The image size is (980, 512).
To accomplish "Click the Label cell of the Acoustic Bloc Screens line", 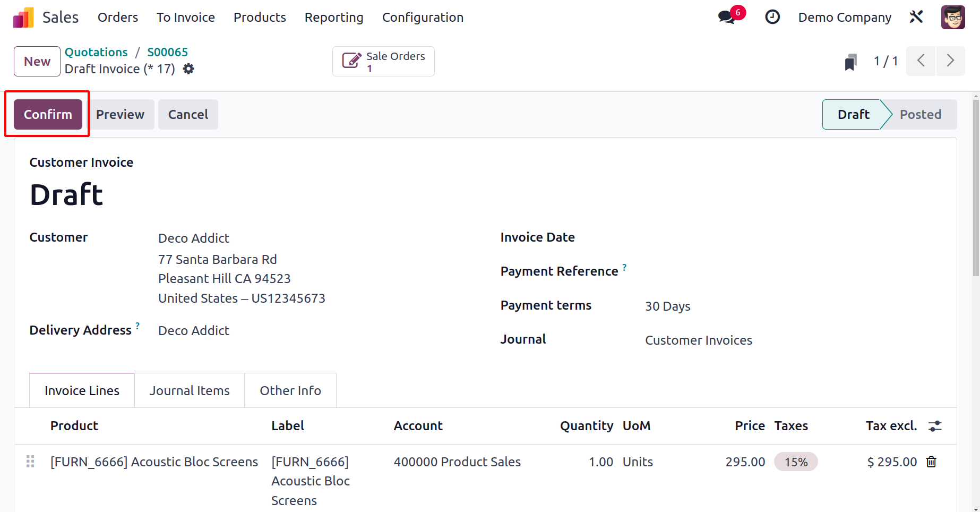I will click(311, 481).
